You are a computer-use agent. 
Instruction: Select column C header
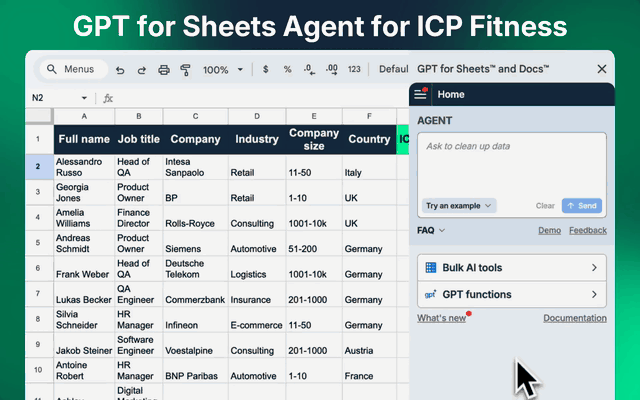click(x=196, y=116)
